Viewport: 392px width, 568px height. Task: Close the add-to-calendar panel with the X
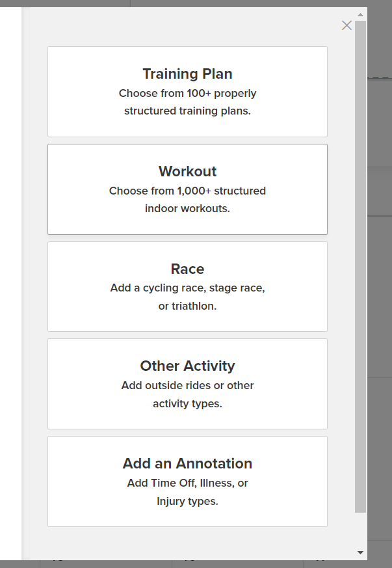(x=346, y=25)
